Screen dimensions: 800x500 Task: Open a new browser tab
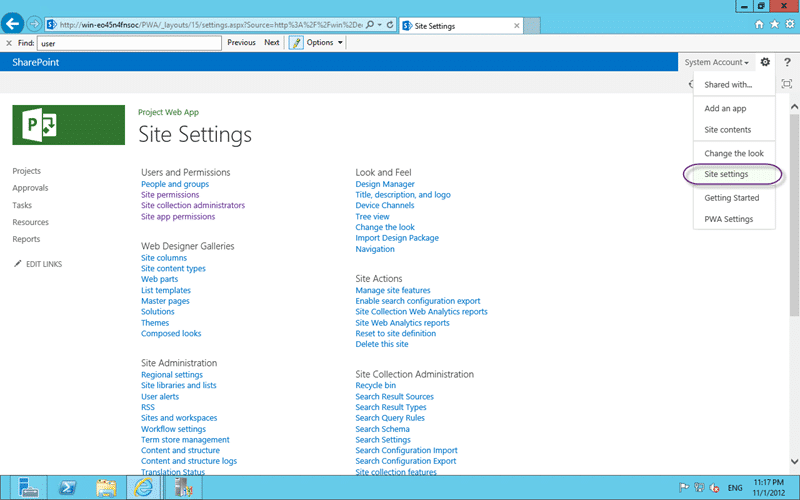tap(532, 26)
